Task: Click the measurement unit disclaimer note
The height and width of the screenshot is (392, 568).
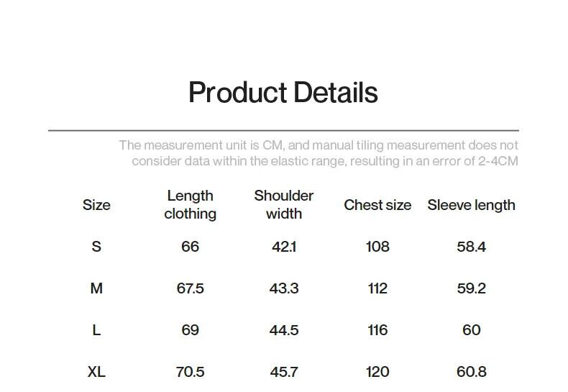Action: point(319,153)
